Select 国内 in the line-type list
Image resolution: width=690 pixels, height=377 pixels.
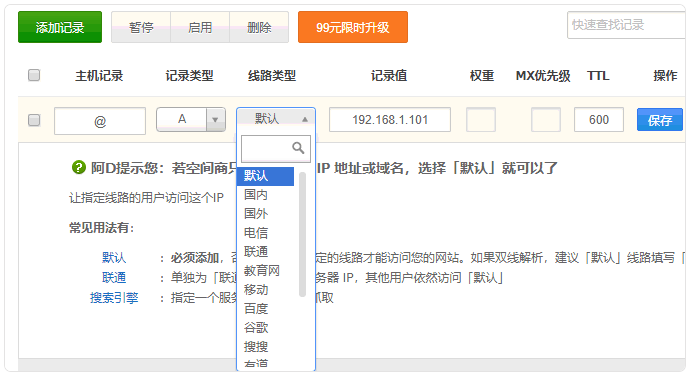coord(265,195)
